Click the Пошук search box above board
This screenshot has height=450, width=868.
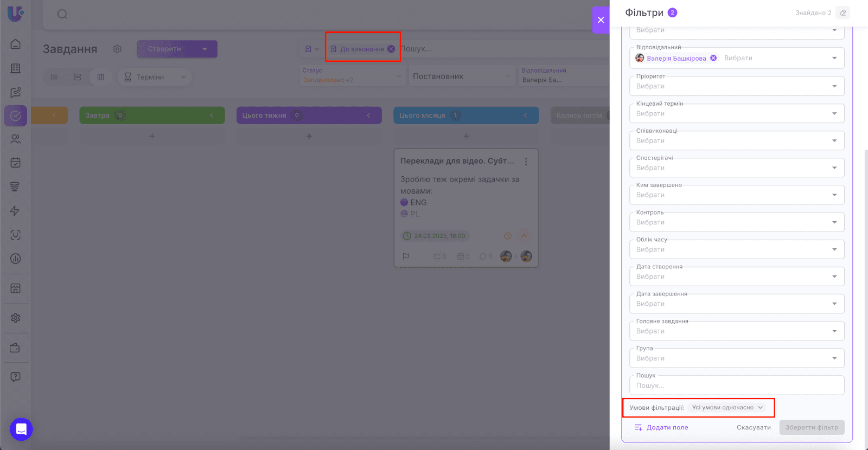point(505,49)
